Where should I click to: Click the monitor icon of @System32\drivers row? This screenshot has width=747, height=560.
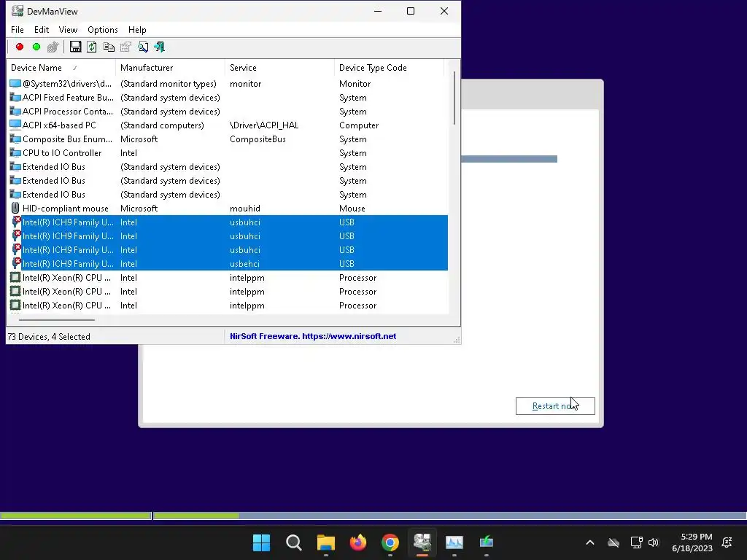click(15, 84)
